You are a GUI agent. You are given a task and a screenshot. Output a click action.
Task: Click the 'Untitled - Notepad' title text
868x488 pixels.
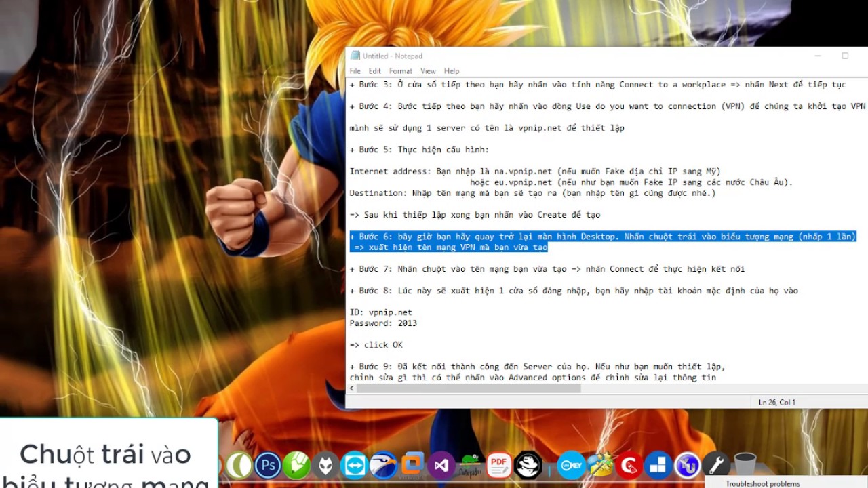click(393, 56)
